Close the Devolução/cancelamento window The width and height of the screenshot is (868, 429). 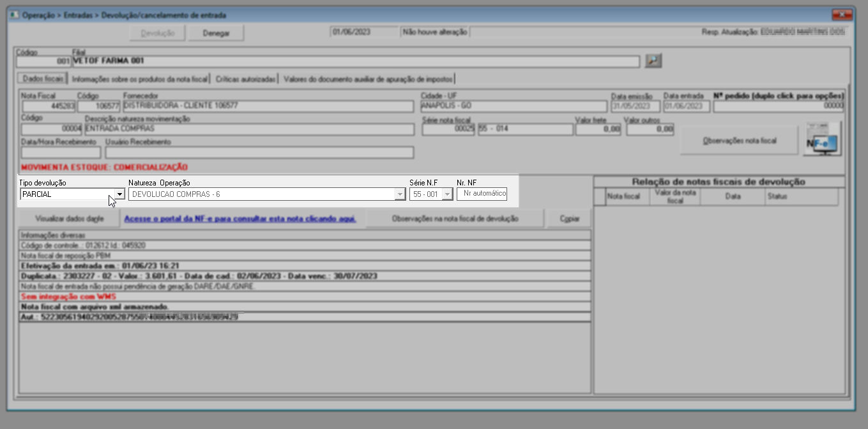click(844, 15)
